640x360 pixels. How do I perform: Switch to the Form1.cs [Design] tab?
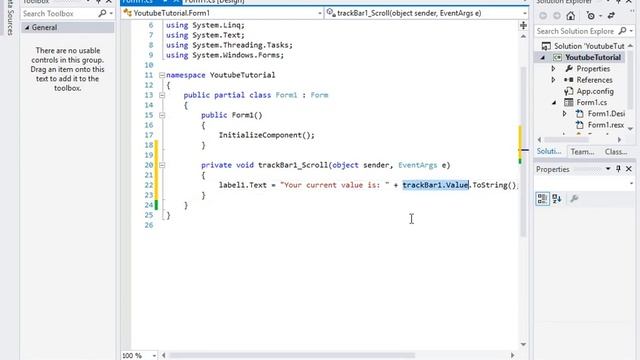click(214, 2)
